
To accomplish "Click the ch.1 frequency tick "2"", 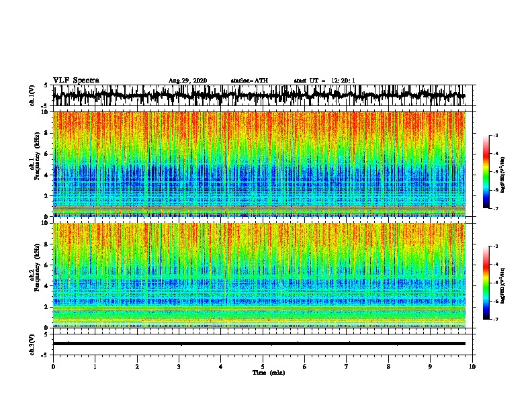I will [46, 195].
